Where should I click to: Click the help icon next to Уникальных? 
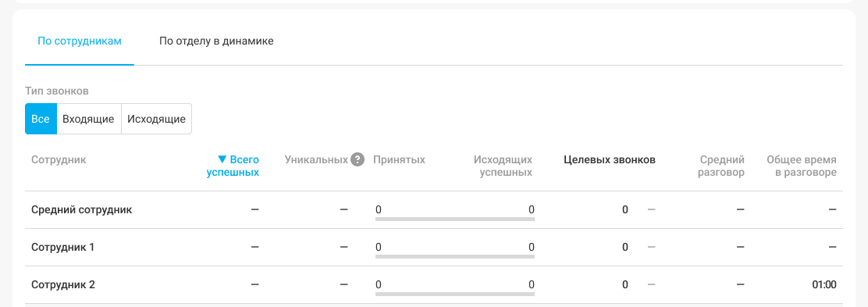point(358,160)
